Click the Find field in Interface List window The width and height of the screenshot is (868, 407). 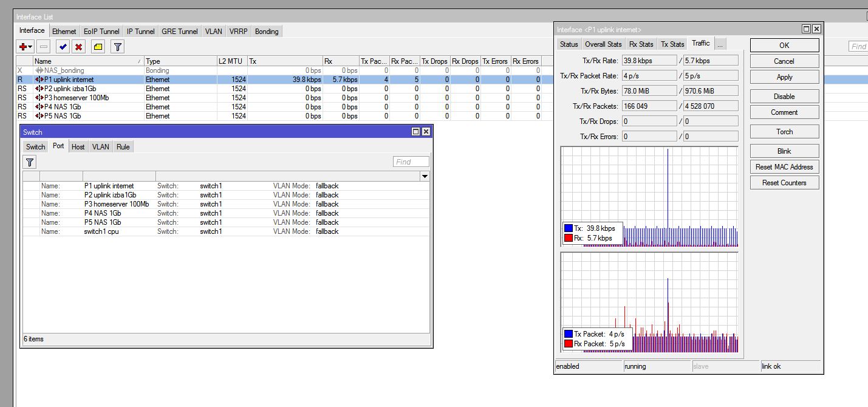point(858,46)
